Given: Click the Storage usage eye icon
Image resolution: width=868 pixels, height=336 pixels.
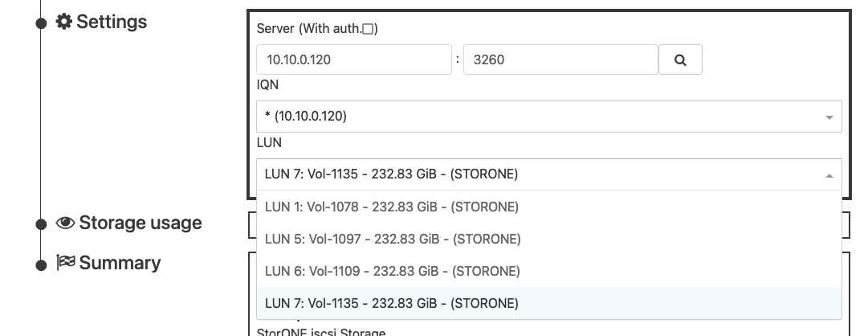Looking at the screenshot, I should [x=65, y=223].
